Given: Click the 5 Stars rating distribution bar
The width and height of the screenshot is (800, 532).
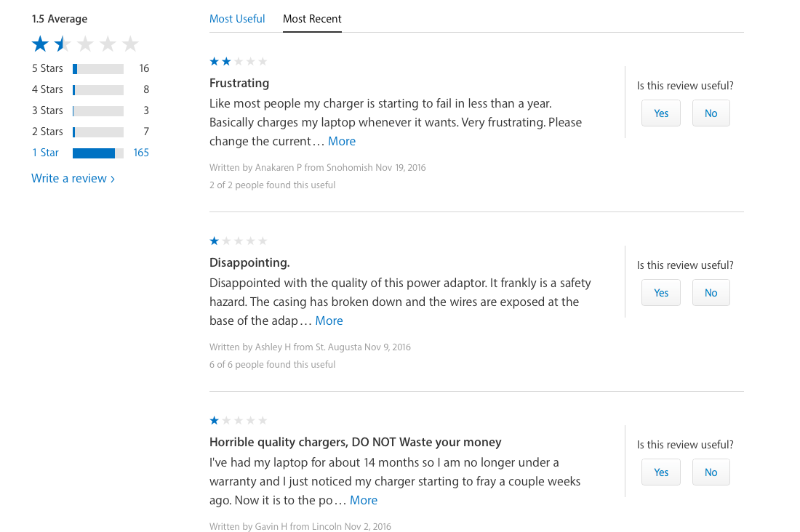Looking at the screenshot, I should (98, 69).
